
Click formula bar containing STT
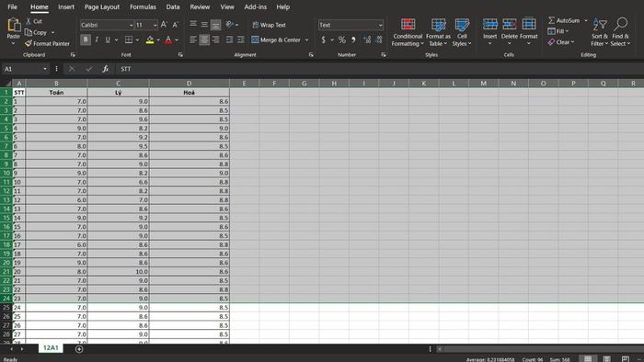pos(380,69)
